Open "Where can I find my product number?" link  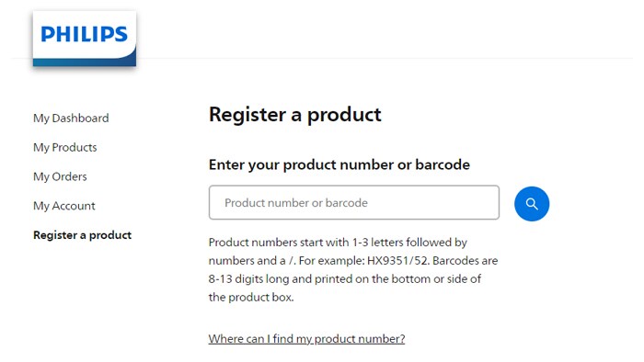coord(306,339)
